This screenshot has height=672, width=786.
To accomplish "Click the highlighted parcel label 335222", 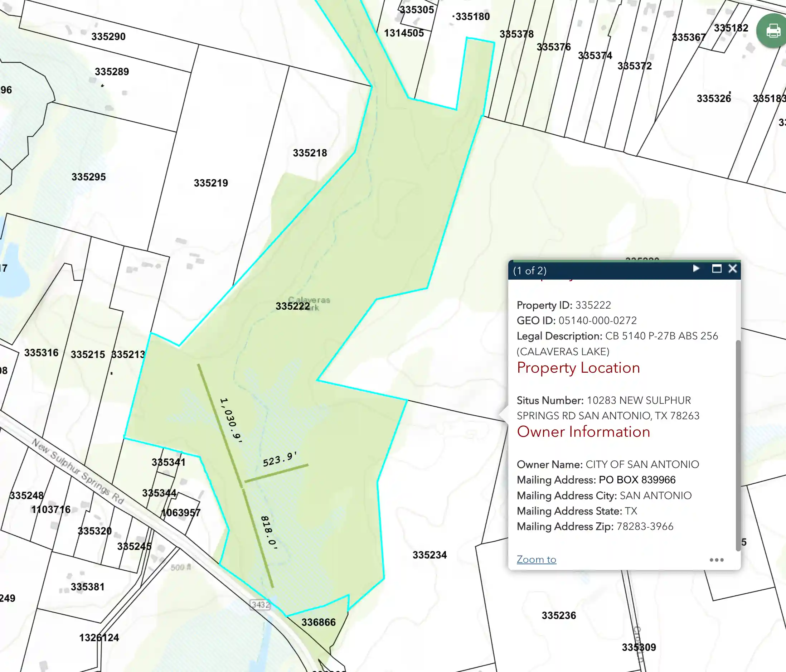I will tap(292, 306).
